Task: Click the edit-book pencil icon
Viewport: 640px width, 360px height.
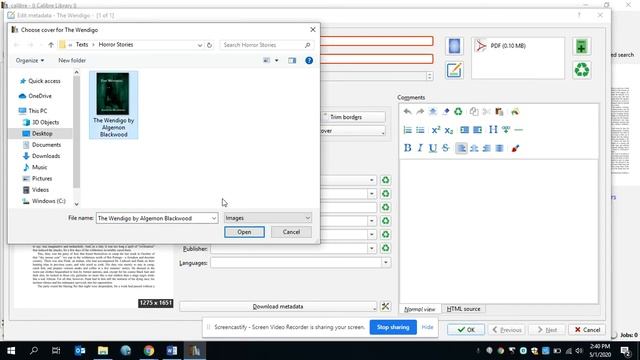Action: (454, 70)
